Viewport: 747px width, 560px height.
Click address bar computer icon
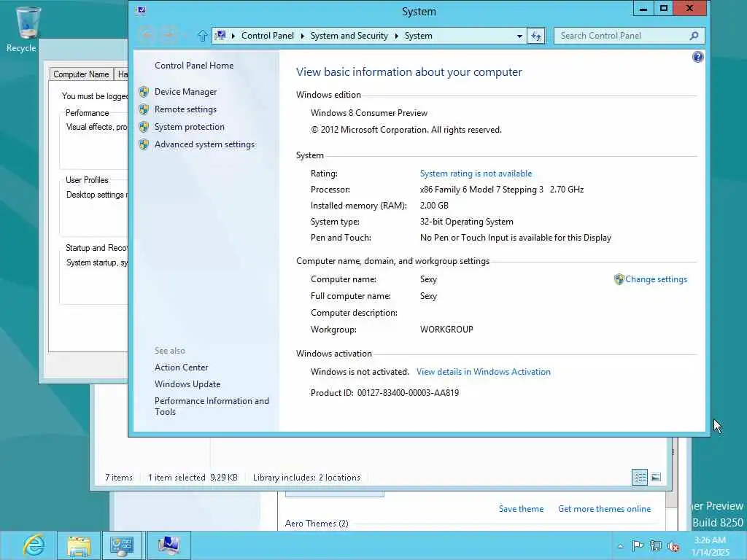tap(220, 35)
